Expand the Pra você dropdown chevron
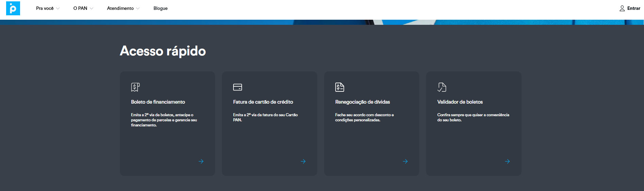 (x=58, y=8)
